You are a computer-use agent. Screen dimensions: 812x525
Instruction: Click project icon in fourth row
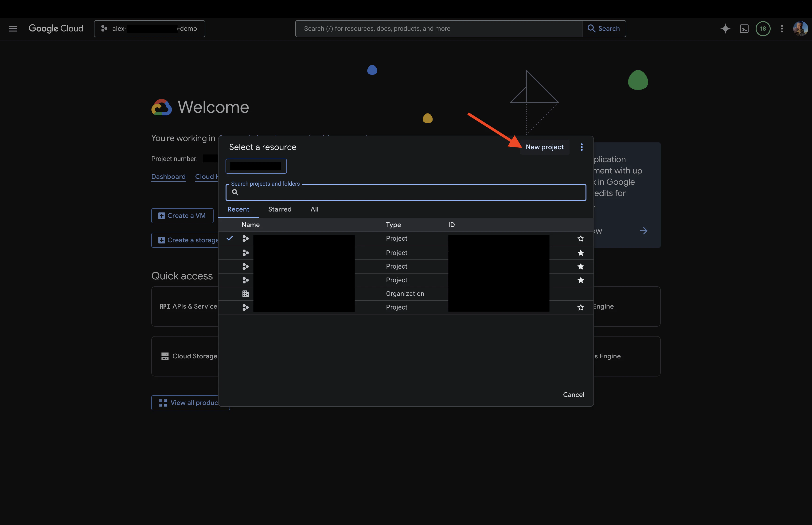(x=245, y=280)
